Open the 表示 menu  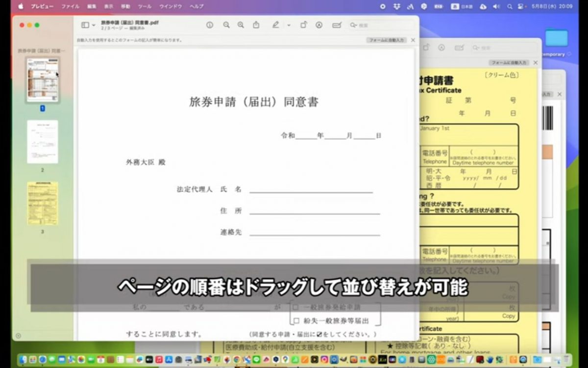tap(108, 6)
